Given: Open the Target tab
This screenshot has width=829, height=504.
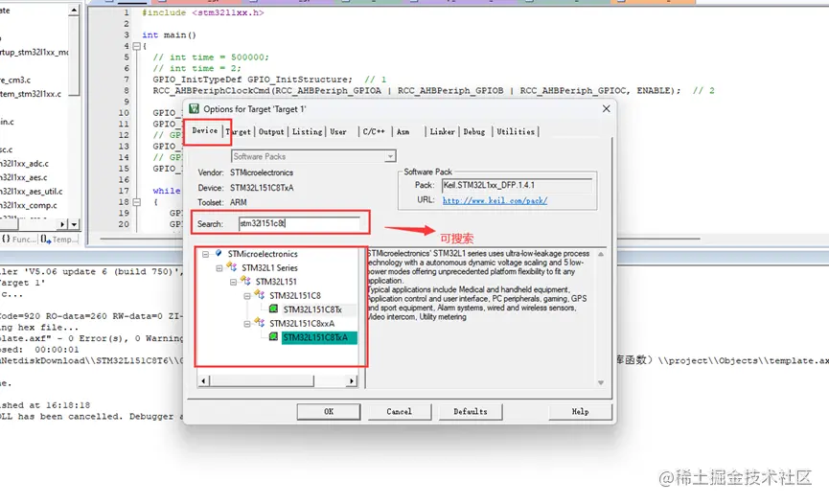Looking at the screenshot, I should click(239, 131).
